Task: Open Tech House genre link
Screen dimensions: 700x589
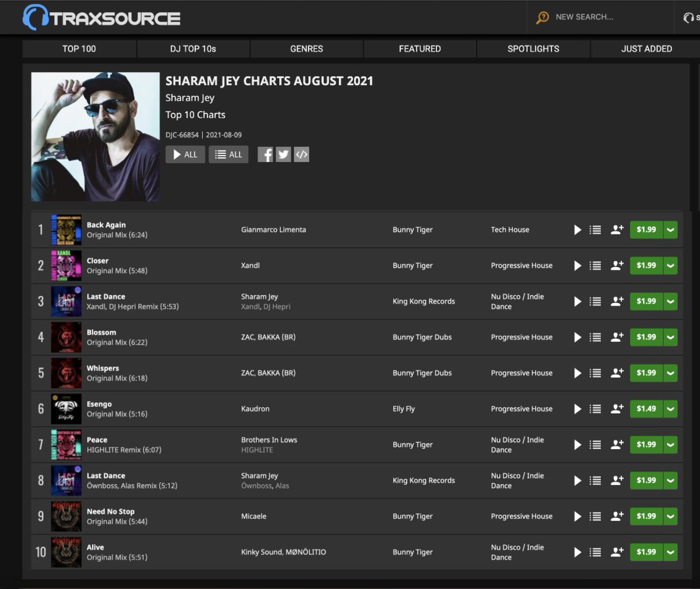Action: coord(510,230)
